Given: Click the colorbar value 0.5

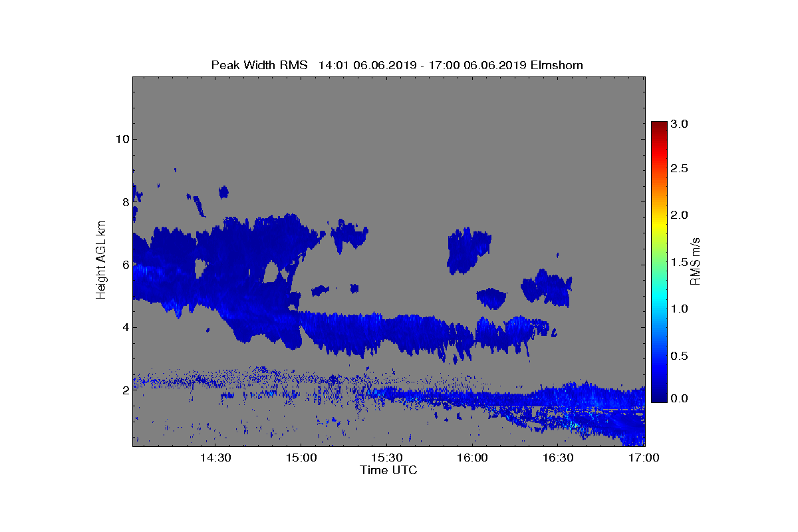Looking at the screenshot, I should tap(680, 356).
